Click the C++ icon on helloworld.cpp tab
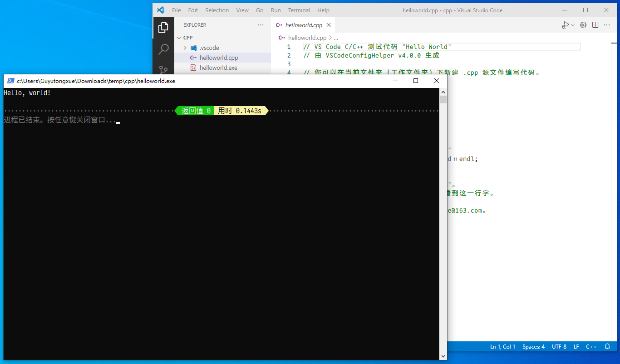This screenshot has width=620, height=364. point(280,25)
